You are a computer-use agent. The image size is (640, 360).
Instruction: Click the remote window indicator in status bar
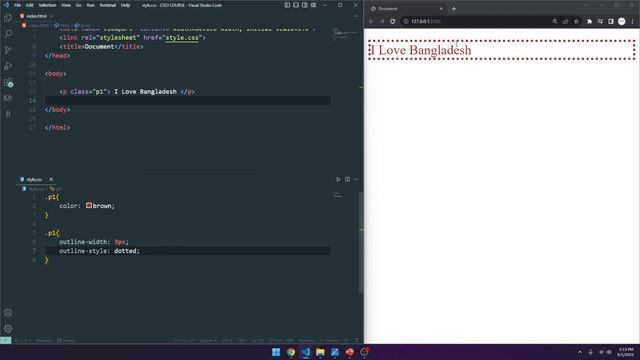coord(6,340)
